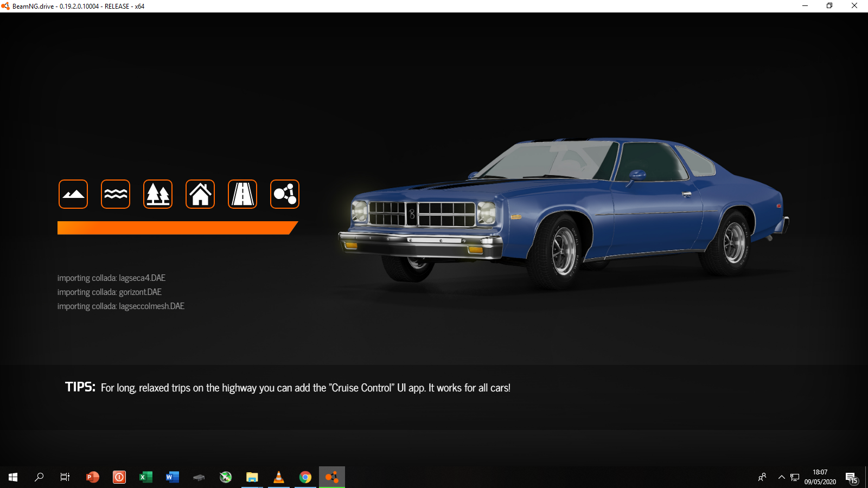Open Google Chrome from the taskbar
This screenshot has width=868, height=488.
coord(305,477)
